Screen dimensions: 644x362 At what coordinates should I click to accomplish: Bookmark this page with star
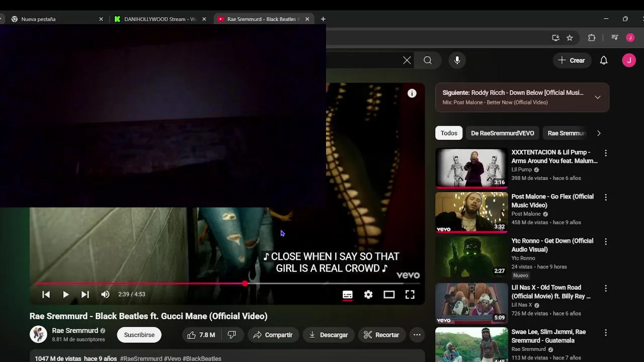(x=570, y=38)
